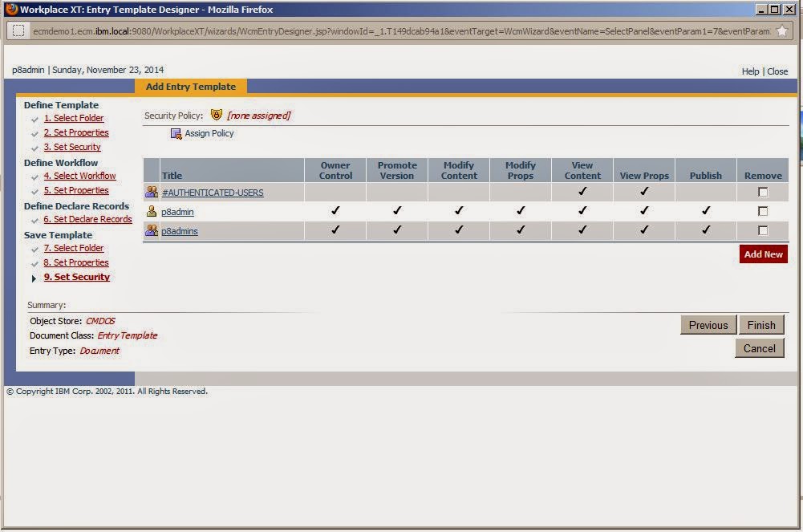
Task: Select the Add Entry Template tab
Action: point(191,87)
